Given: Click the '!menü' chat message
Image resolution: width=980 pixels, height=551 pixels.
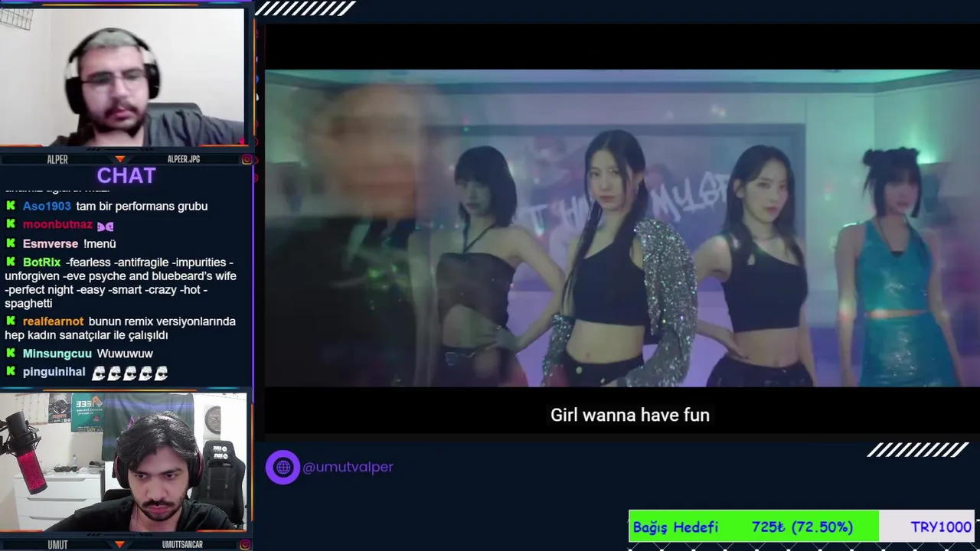Looking at the screenshot, I should click(100, 243).
